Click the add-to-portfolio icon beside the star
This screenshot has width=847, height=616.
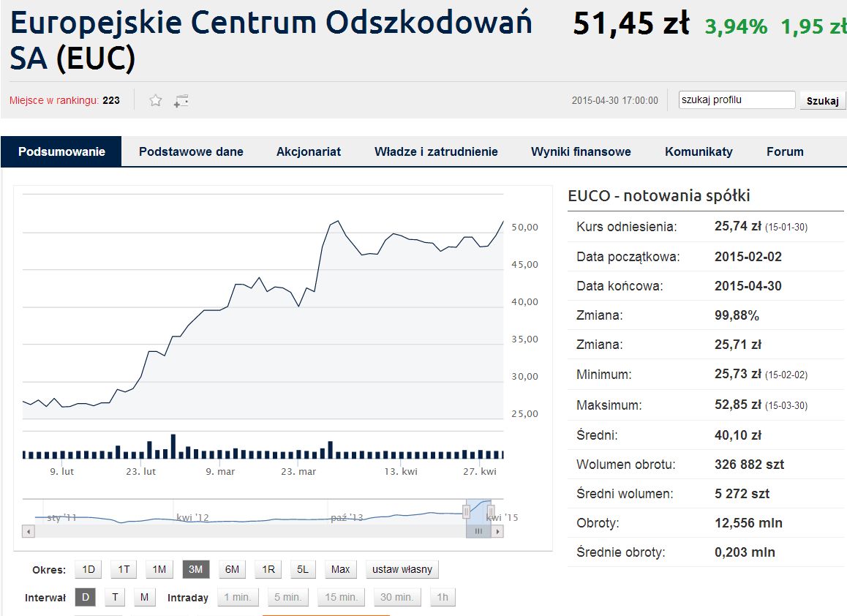click(181, 101)
